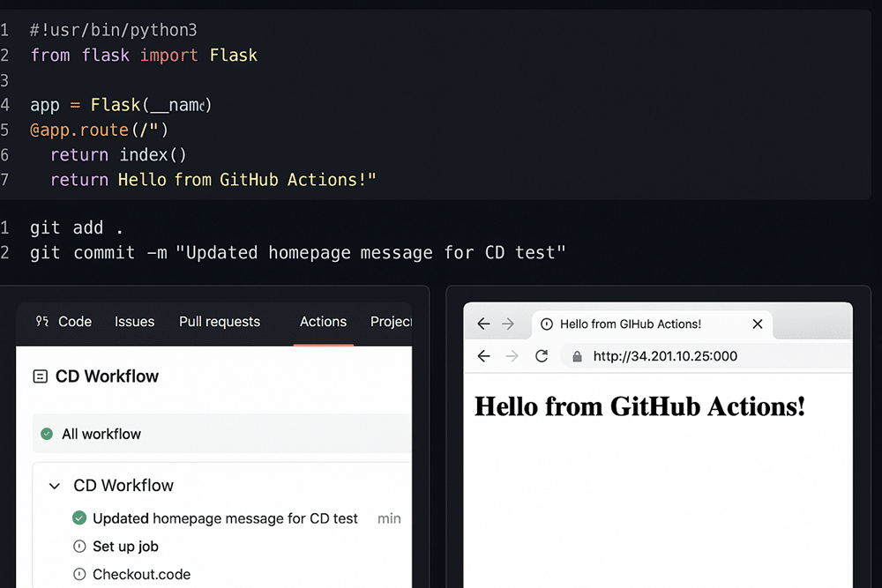882x588 pixels.
Task: Click the Set up job status icon
Action: click(x=80, y=546)
